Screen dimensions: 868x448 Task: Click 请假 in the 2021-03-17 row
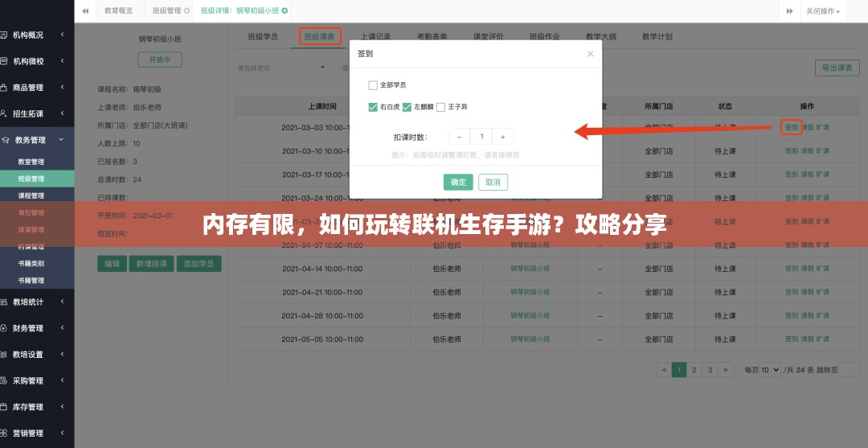point(807,175)
